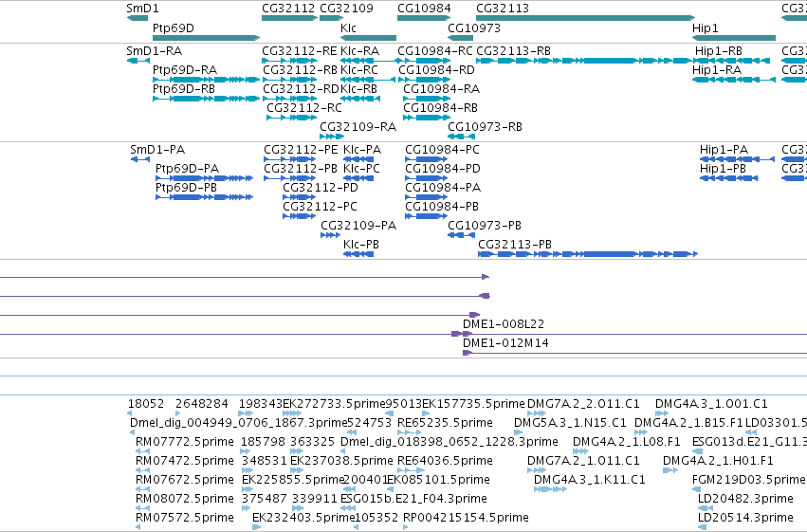Select EST DMG5A3_1.N15.C1
The height and width of the screenshot is (532, 807).
tap(570, 423)
